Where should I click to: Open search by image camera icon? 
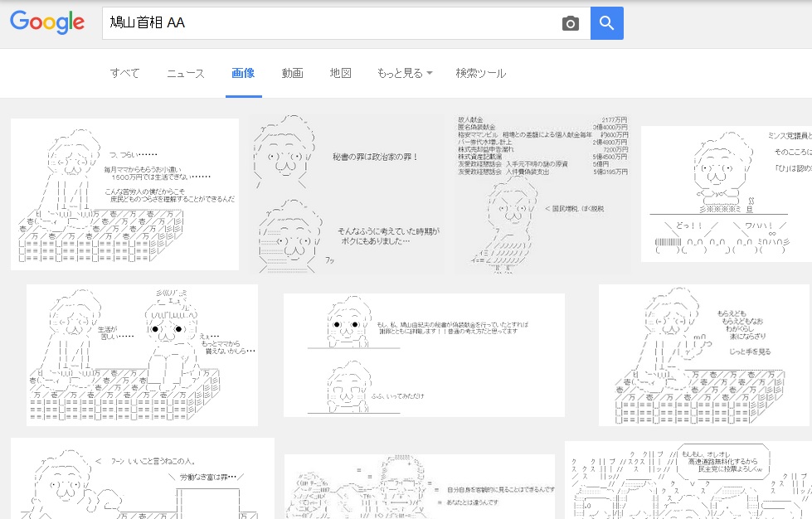570,23
